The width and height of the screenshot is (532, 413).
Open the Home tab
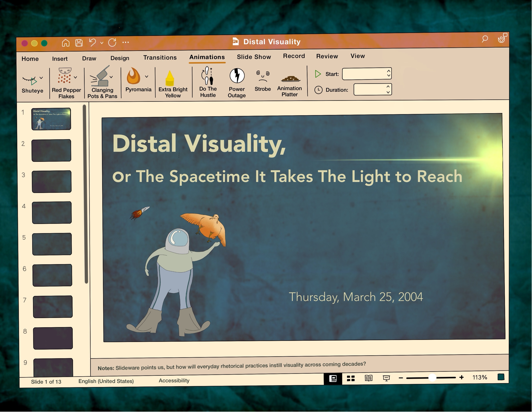(x=30, y=59)
